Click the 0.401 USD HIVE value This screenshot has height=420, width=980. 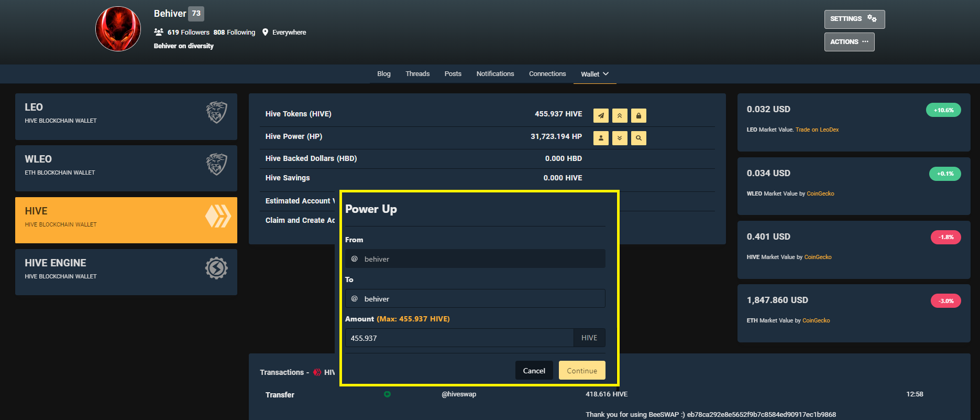click(768, 236)
